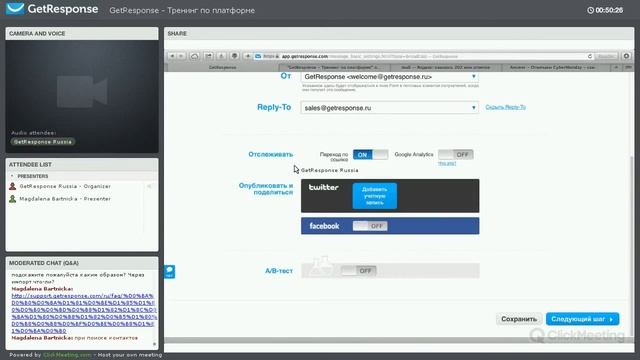Image resolution: width=640 pixels, height=360 pixels.
Task: Click the Опубликовать и поделиться label
Action: pos(266,189)
